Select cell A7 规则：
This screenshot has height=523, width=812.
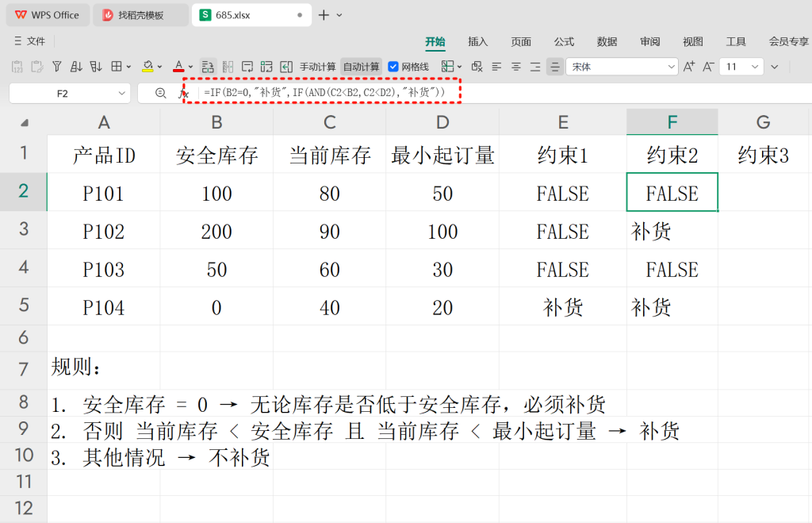(104, 369)
